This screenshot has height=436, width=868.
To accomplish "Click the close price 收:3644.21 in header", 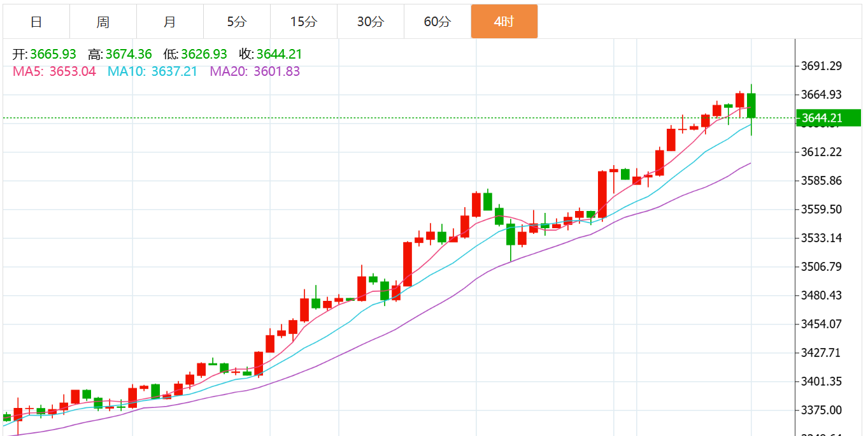I will (271, 54).
